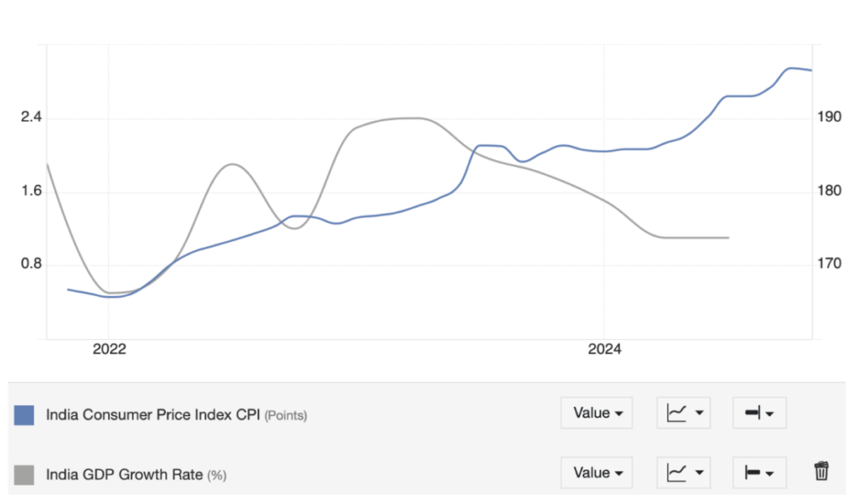Viewport: 858px width, 504px height.
Task: Click the gray GDP Growth Rate swatch
Action: (24, 475)
